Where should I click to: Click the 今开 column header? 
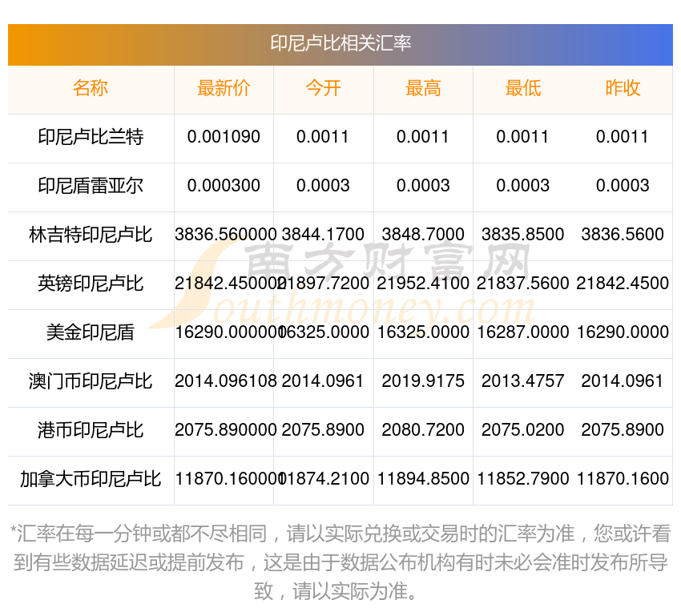(x=323, y=88)
